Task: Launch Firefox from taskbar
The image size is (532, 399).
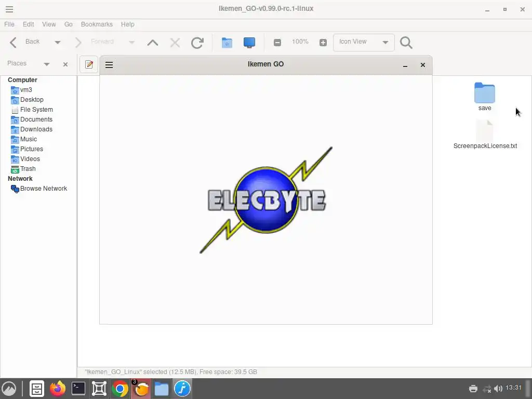Action: tap(58, 389)
